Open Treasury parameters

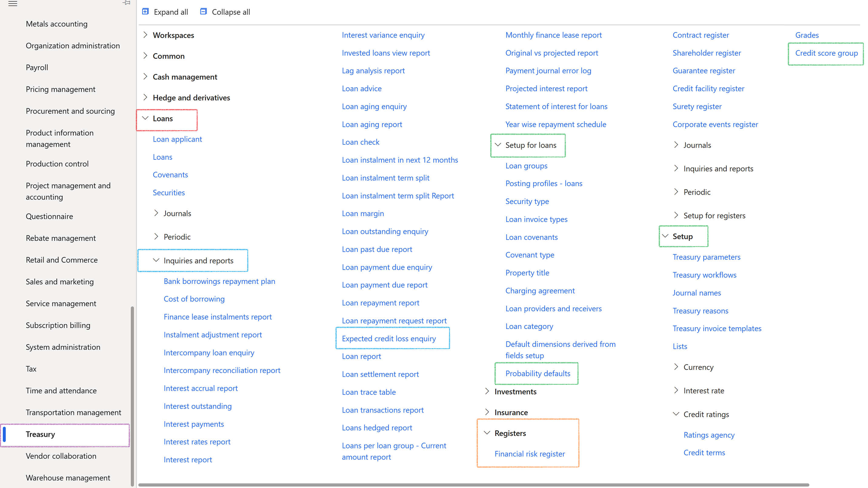[707, 257]
